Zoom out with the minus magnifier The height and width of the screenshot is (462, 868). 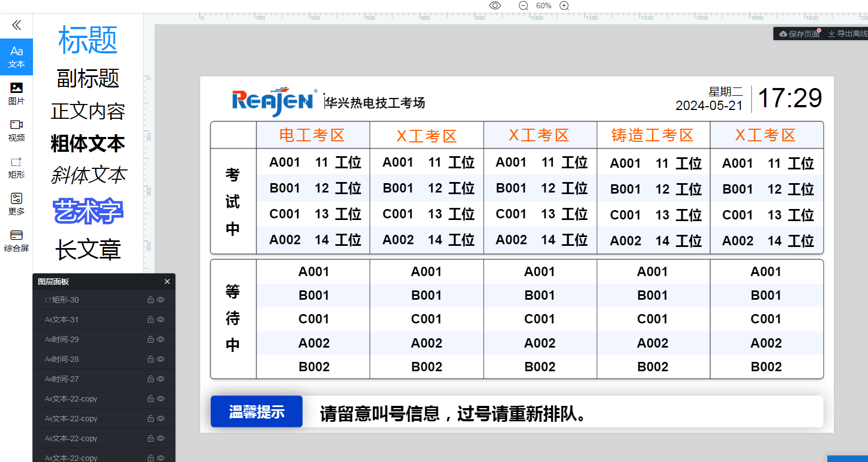point(524,5)
